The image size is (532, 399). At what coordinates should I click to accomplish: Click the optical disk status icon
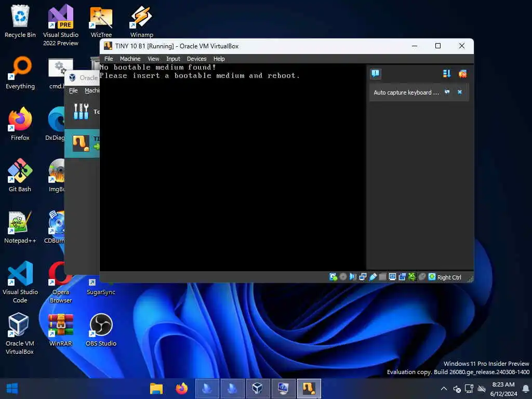tap(343, 277)
